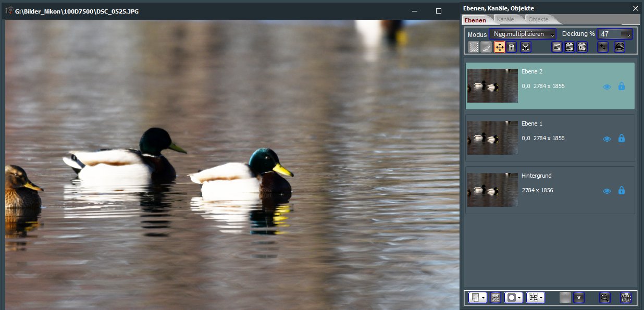
Task: Click the scissors cut icon
Action: [525, 47]
